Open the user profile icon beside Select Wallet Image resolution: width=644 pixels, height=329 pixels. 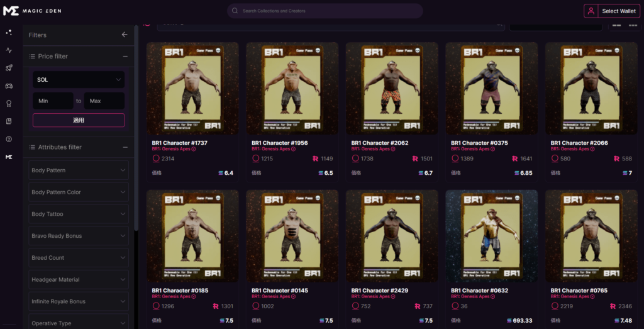591,11
